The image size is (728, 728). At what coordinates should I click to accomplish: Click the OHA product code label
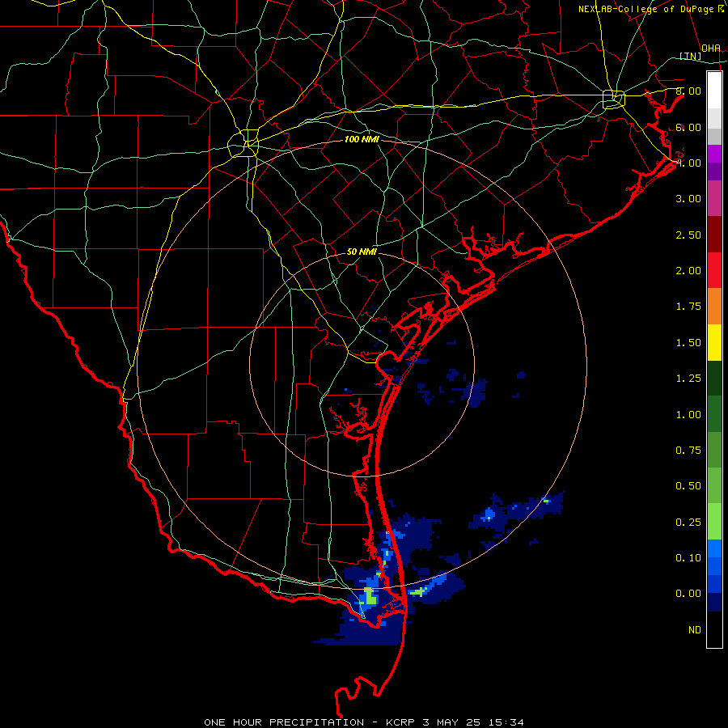click(711, 48)
